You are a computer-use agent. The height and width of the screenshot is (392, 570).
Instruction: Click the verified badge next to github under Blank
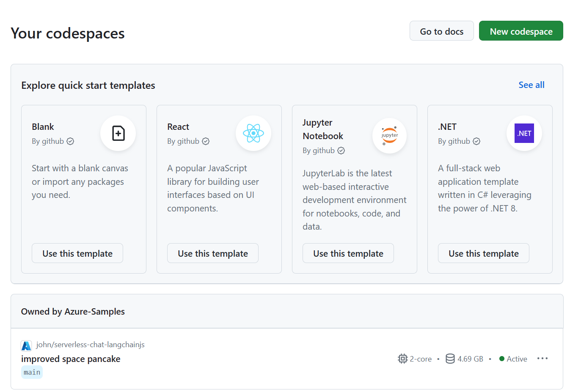coord(70,141)
